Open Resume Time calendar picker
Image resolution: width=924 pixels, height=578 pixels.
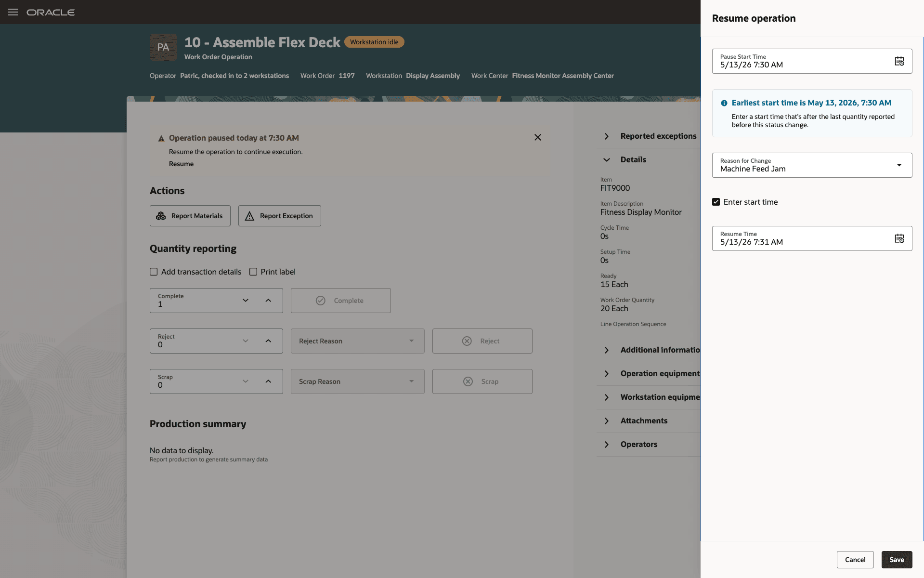(899, 238)
